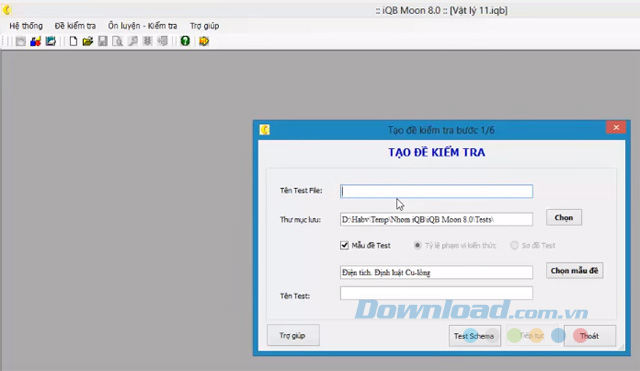Click the Chọn button for save folder
640x371 pixels.
click(564, 218)
